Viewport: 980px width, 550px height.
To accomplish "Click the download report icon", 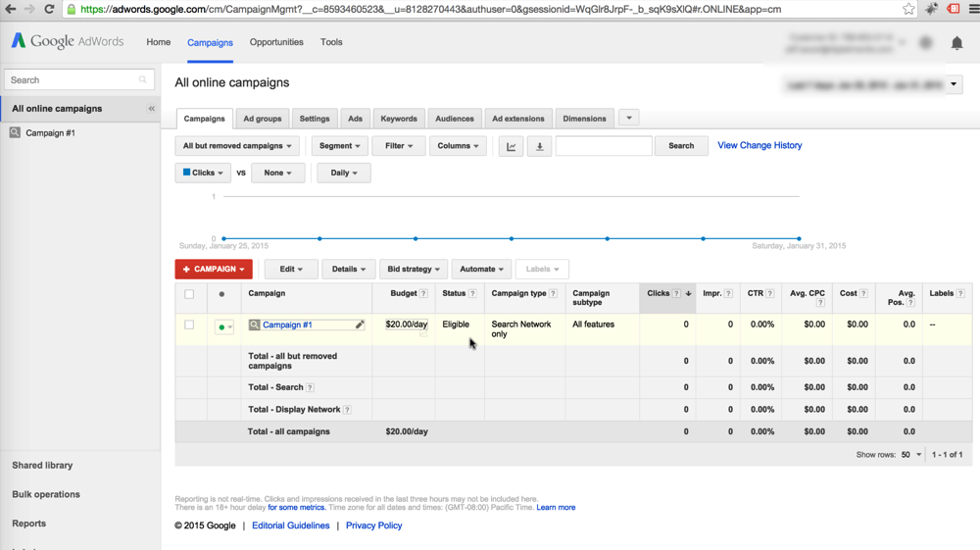I will [x=539, y=146].
